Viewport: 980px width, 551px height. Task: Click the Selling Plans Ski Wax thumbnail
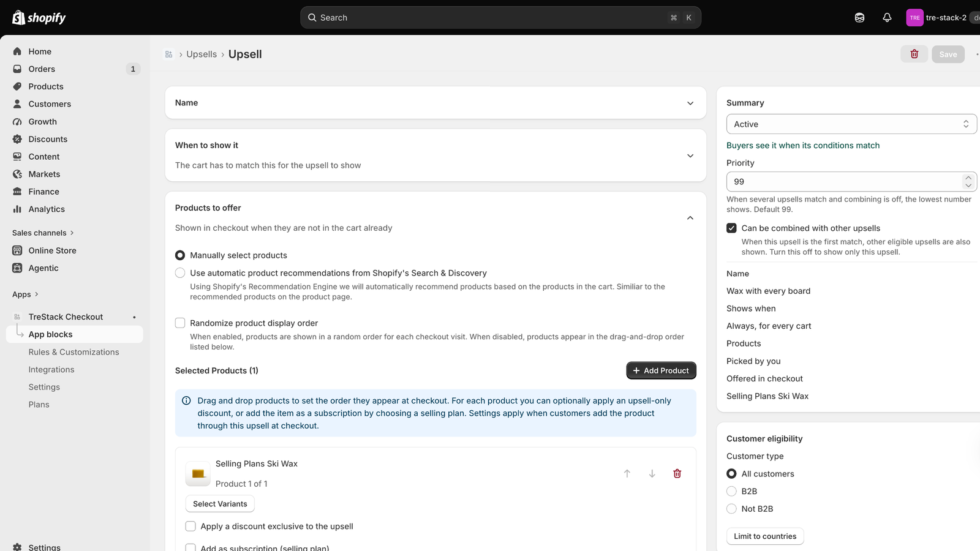coord(198,473)
